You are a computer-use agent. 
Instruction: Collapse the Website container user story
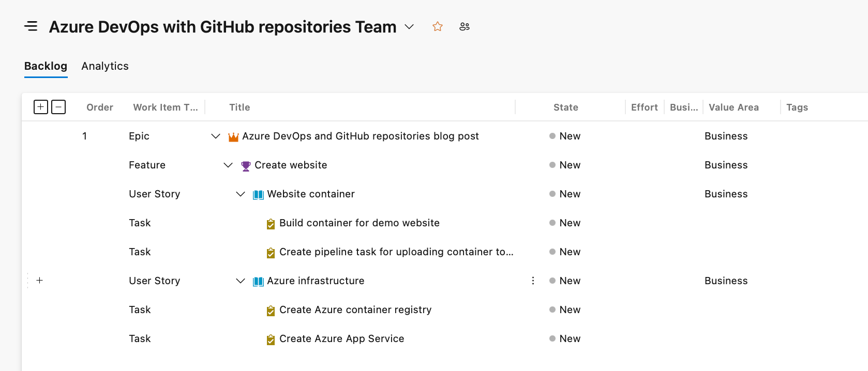point(241,194)
